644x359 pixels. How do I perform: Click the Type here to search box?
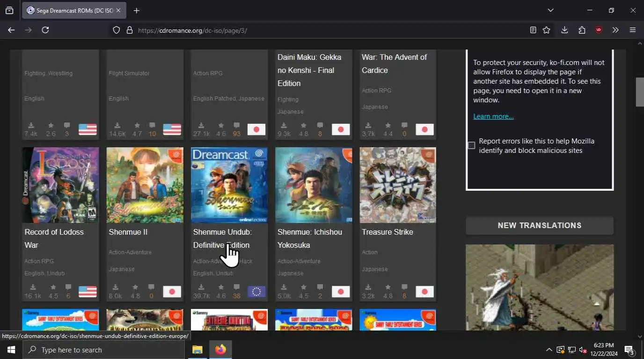[x=104, y=350]
